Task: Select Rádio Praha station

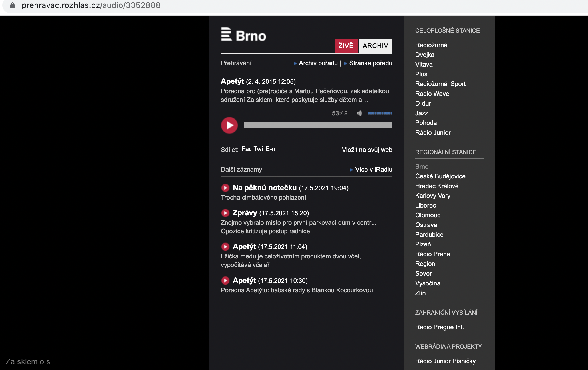Action: 432,254
